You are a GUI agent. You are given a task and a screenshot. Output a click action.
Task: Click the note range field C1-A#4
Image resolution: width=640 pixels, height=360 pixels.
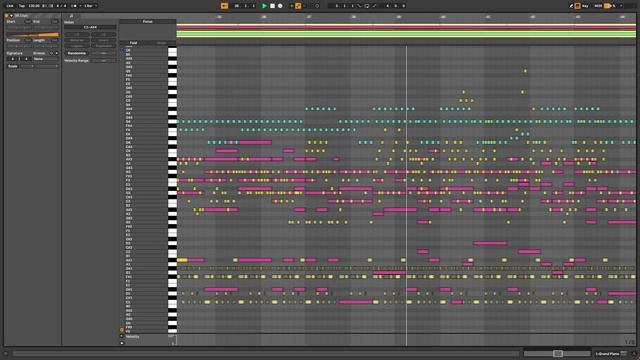pos(90,27)
